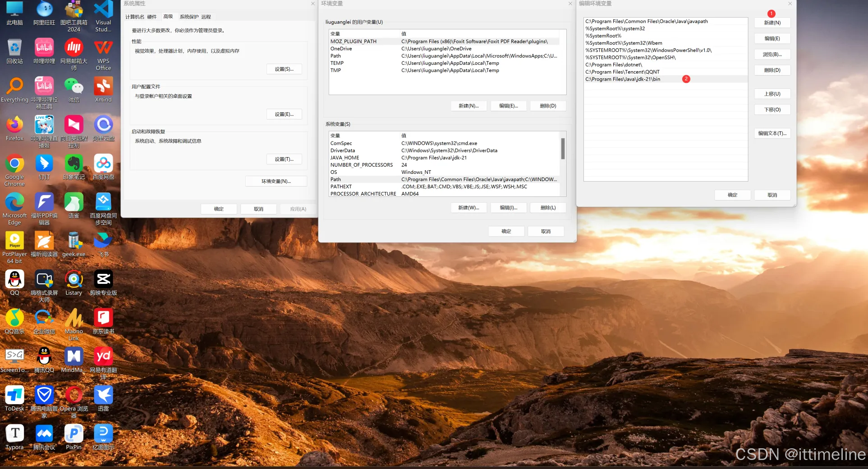
Task: Open the PixPin desktop icon
Action: pos(73,437)
